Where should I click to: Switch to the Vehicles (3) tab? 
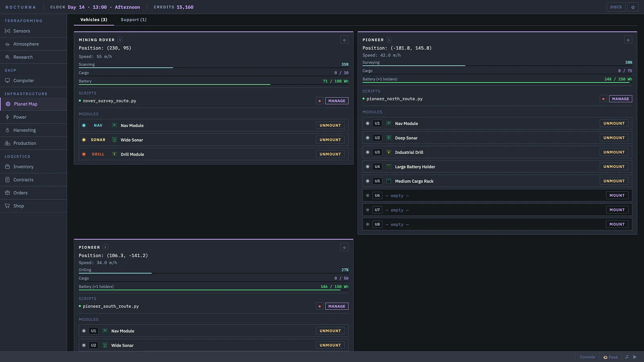click(94, 20)
